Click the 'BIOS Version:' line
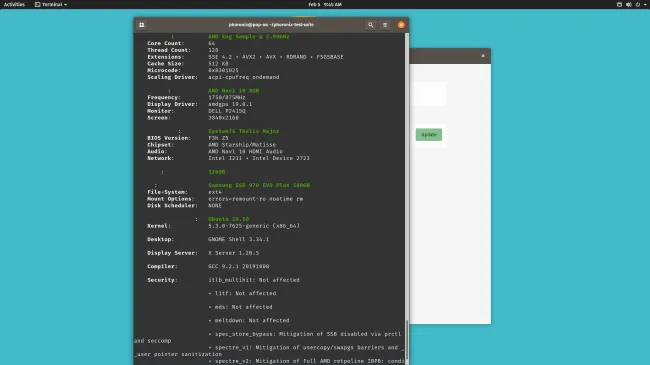 (188, 138)
